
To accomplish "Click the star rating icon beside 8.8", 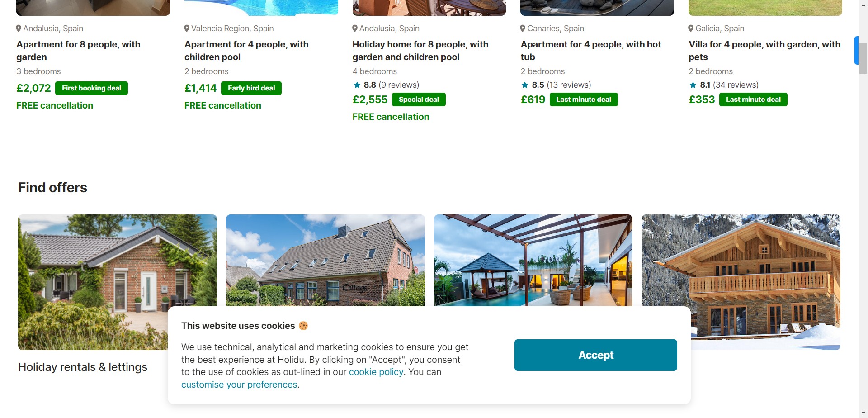I will pyautogui.click(x=357, y=85).
